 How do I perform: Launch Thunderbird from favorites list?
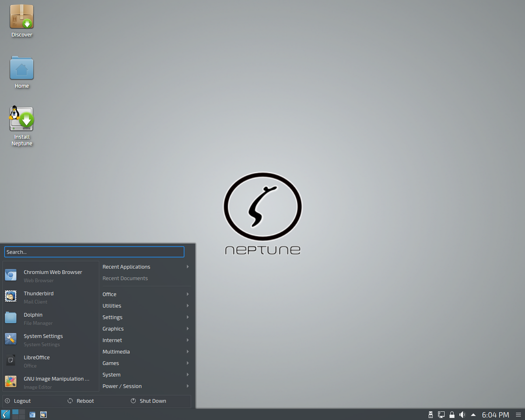click(51, 297)
